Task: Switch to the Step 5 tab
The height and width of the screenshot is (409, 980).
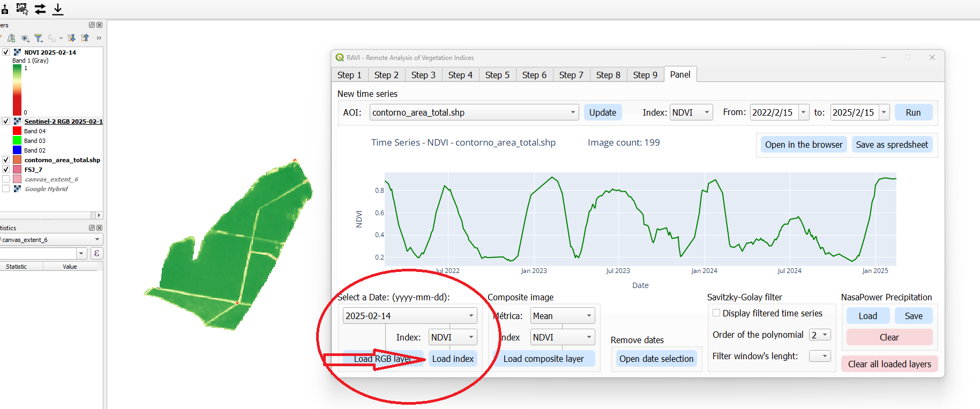Action: point(497,75)
